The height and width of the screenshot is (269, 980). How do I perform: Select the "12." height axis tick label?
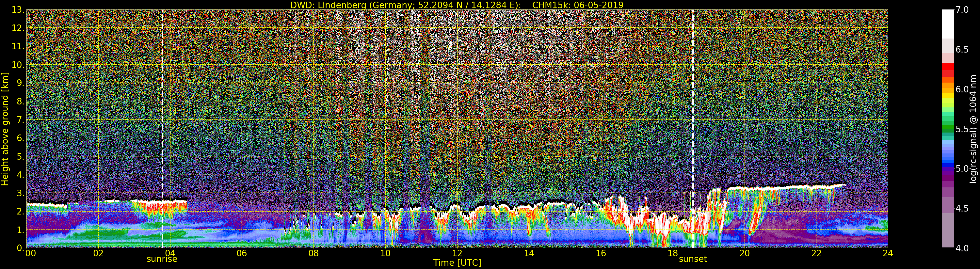pos(18,28)
